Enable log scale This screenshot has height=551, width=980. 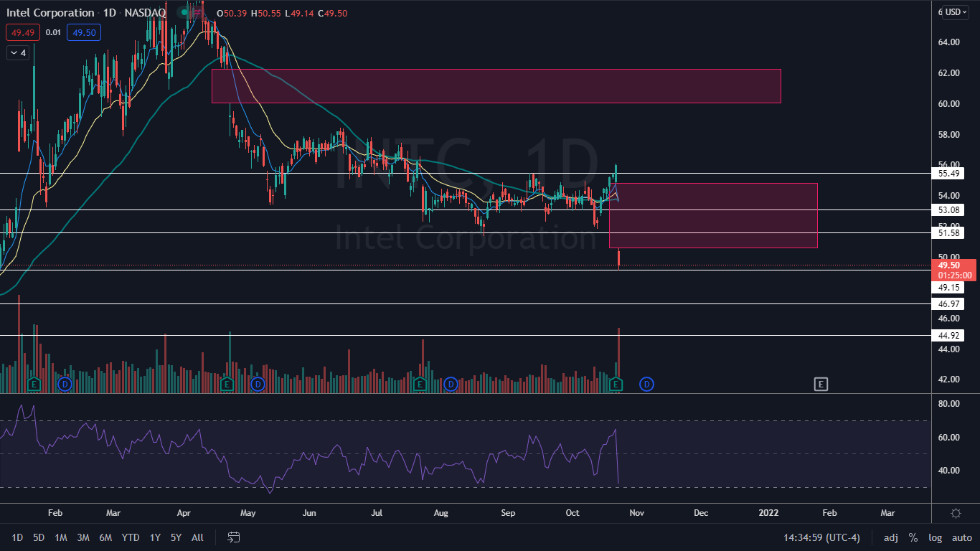[x=935, y=537]
